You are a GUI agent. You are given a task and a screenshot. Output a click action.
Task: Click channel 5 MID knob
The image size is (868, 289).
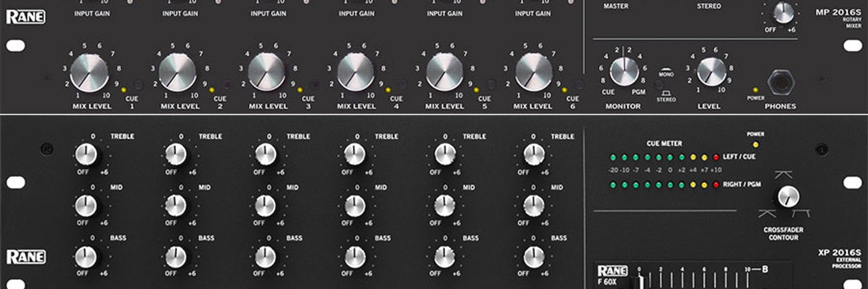point(444,206)
